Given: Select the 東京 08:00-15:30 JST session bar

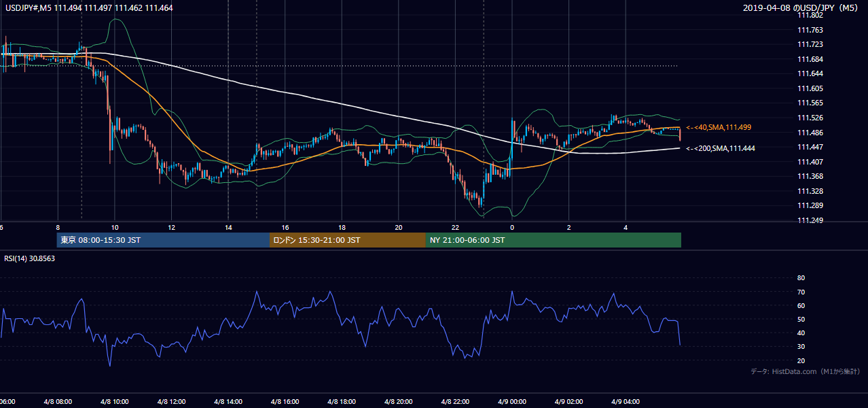Looking at the screenshot, I should click(x=164, y=240).
